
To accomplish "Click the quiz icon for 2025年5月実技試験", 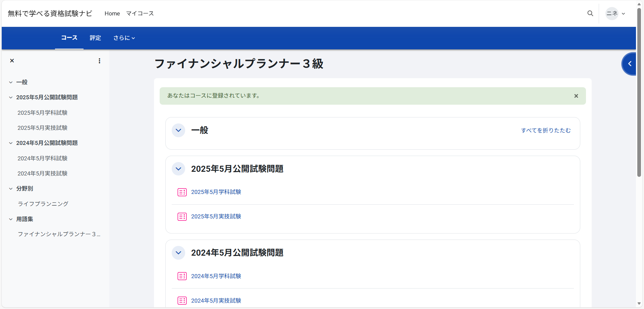I will pyautogui.click(x=182, y=217).
